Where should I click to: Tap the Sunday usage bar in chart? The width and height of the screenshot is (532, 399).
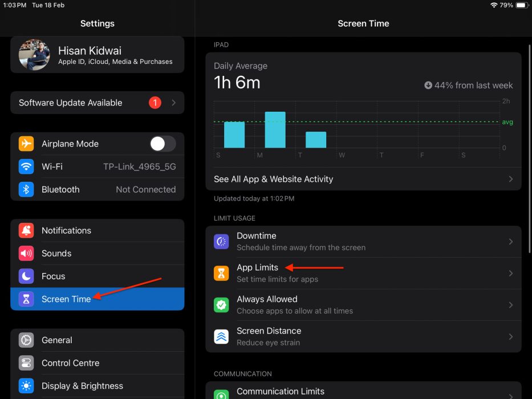(234, 135)
